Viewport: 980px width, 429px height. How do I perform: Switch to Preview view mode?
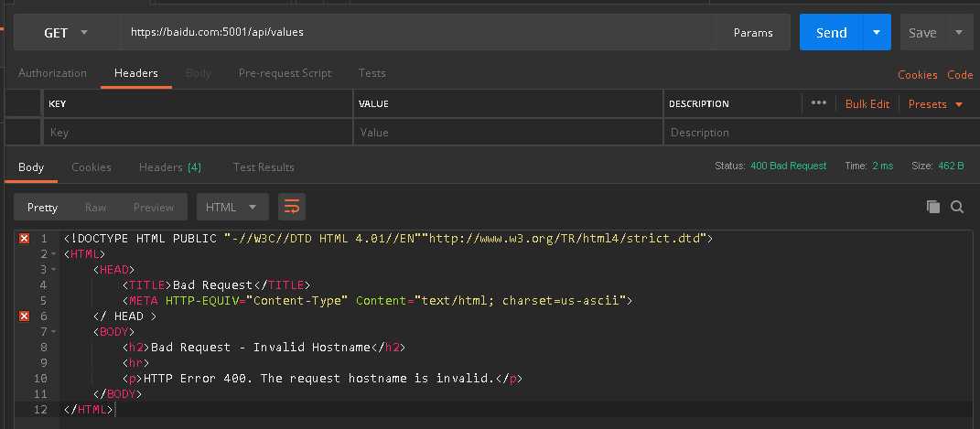153,208
